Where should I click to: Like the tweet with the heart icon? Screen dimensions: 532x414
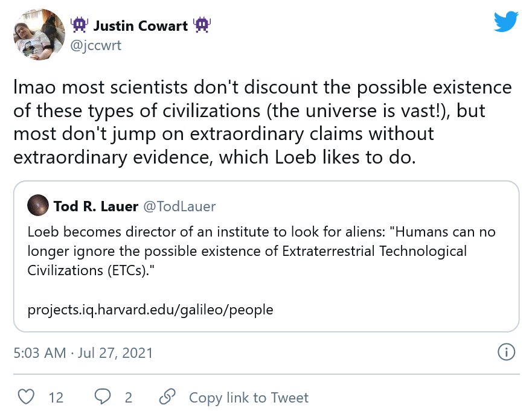25,397
